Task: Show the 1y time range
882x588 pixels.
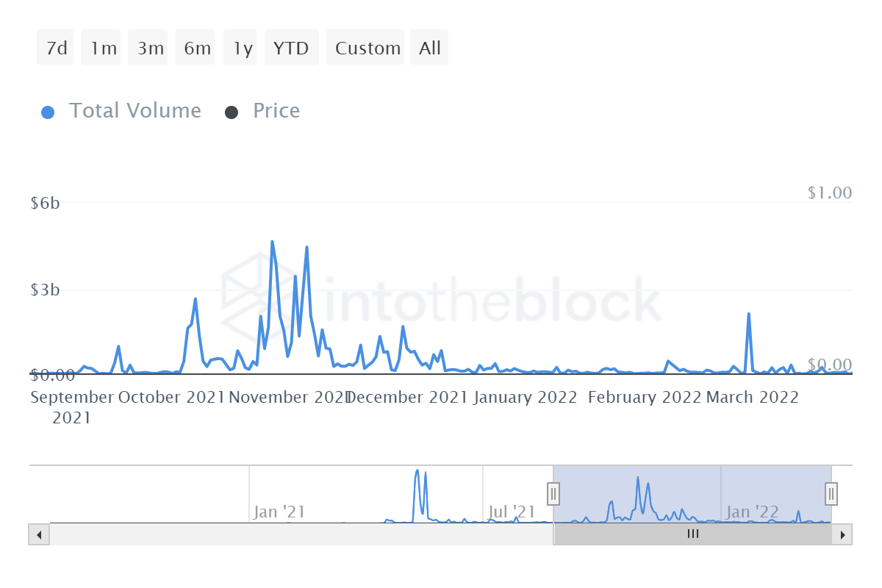Action: pyautogui.click(x=243, y=49)
